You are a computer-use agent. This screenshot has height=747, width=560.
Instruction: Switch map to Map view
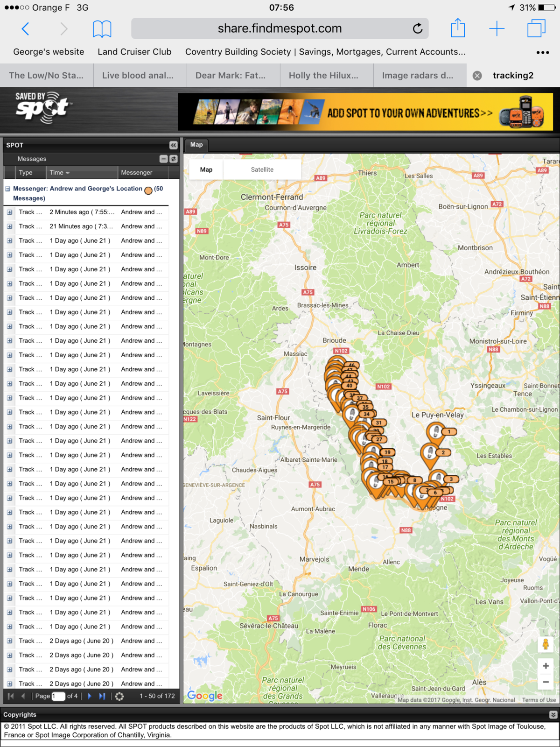pos(206,169)
